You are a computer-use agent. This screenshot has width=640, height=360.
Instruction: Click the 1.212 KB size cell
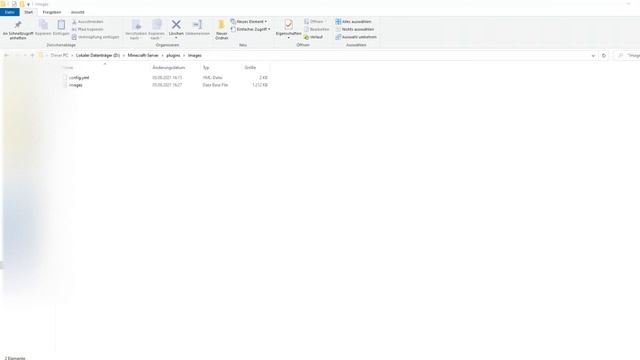tap(260, 85)
